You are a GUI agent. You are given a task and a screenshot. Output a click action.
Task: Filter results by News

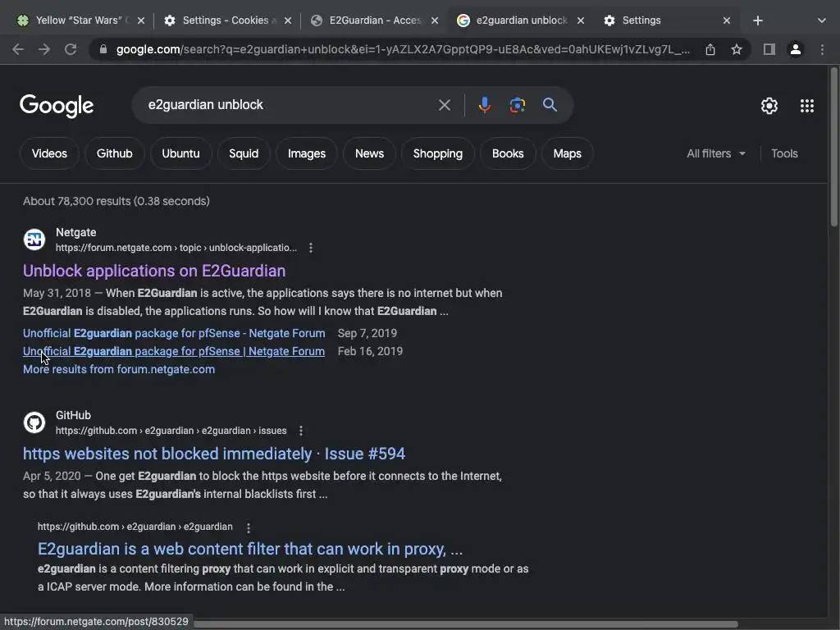pyautogui.click(x=369, y=153)
